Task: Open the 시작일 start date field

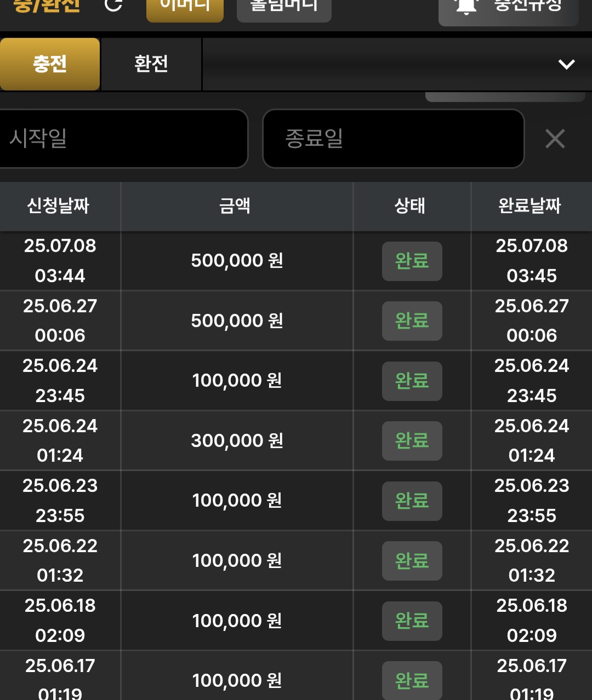Action: 123,139
